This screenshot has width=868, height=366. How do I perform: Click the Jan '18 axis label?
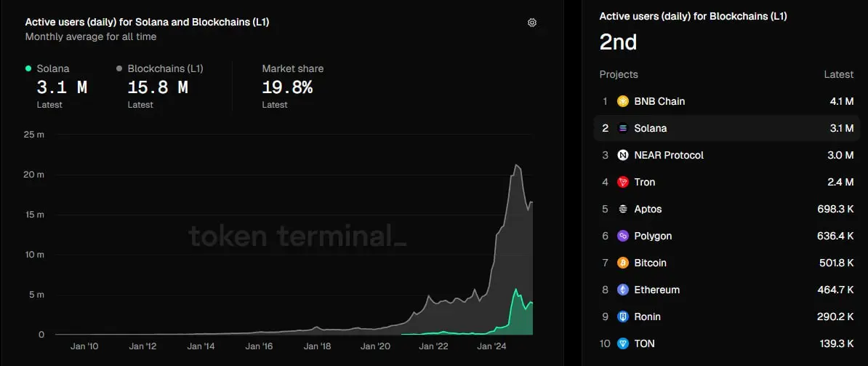[x=318, y=346]
